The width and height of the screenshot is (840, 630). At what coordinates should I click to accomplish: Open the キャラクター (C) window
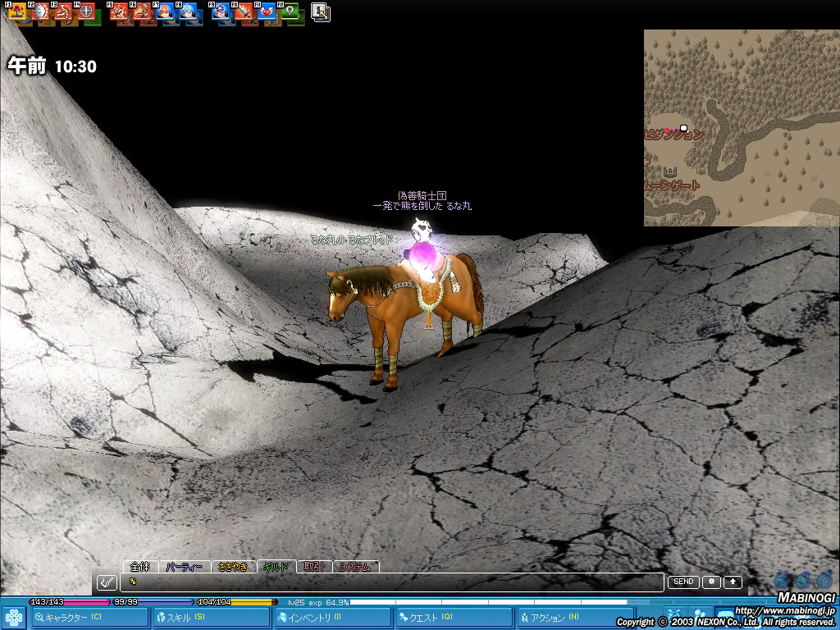[90, 618]
